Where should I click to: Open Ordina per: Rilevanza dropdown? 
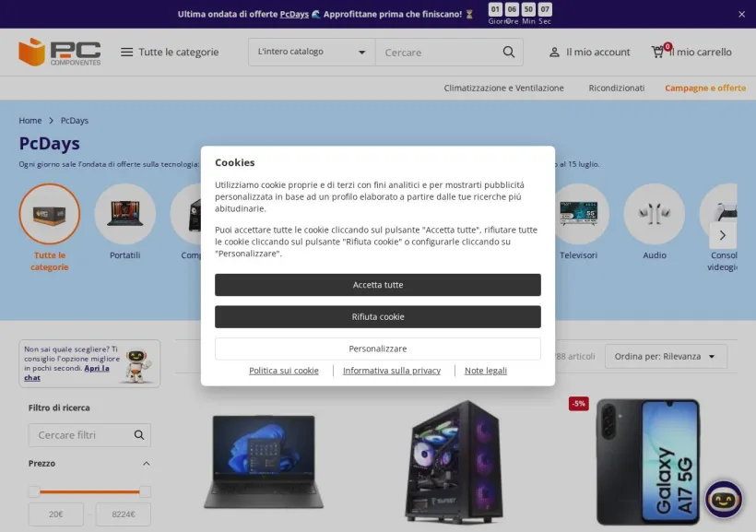(666, 357)
